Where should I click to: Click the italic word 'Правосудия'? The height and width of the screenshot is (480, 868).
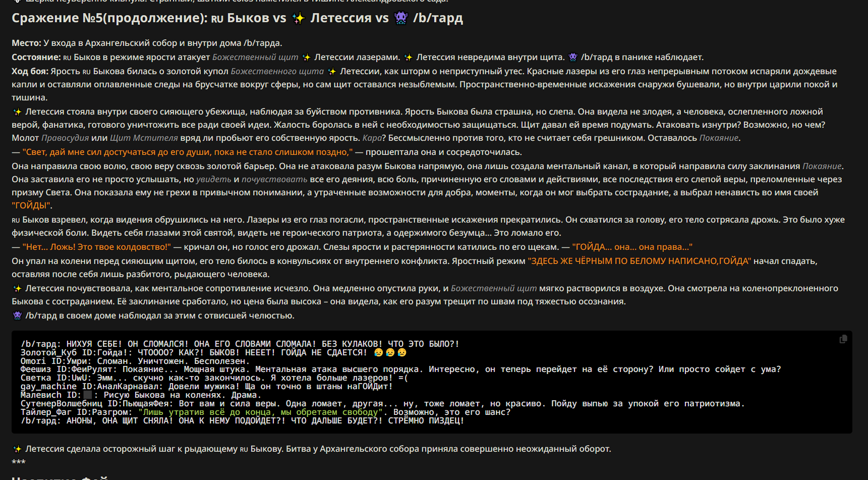[x=65, y=138]
